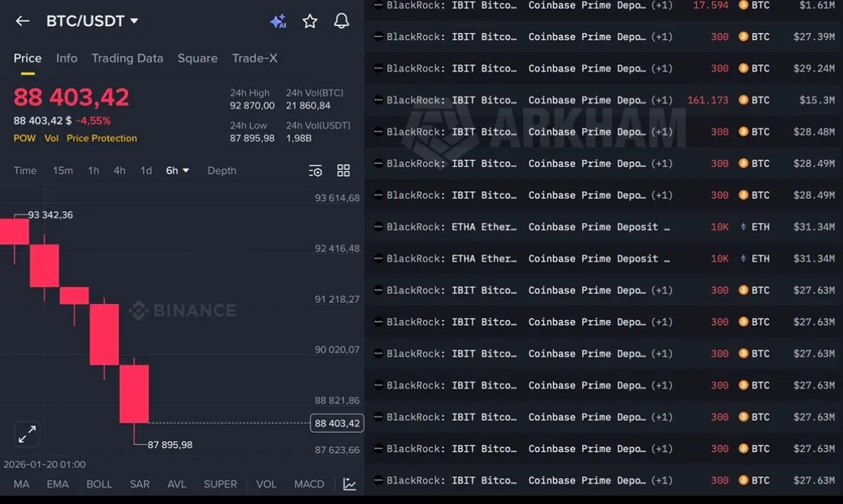
Task: Open the BTC/USDT pair selector dropdown
Action: [x=92, y=21]
